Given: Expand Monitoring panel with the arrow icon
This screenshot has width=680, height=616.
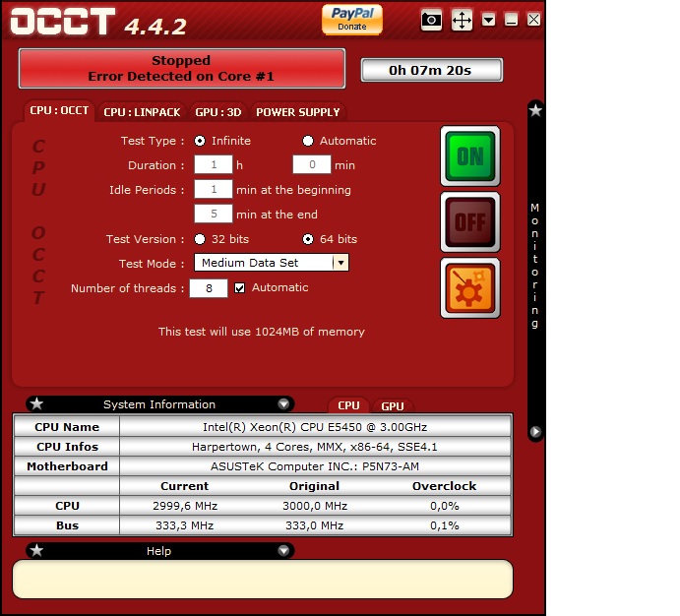Looking at the screenshot, I should click(535, 432).
